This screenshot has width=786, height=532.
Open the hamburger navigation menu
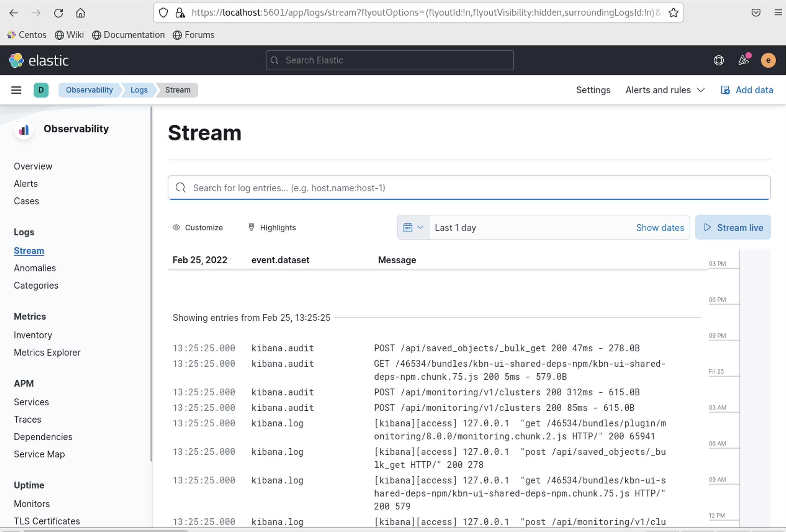tap(16, 90)
